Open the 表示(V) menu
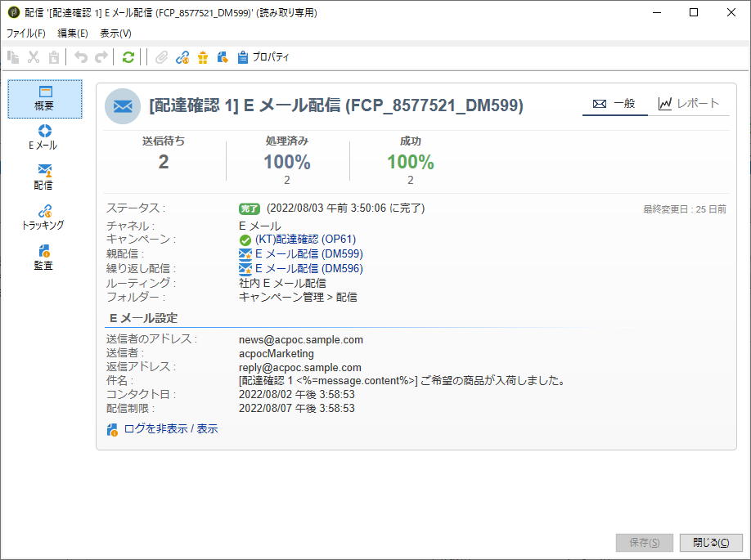This screenshot has height=560, width=751. click(115, 34)
